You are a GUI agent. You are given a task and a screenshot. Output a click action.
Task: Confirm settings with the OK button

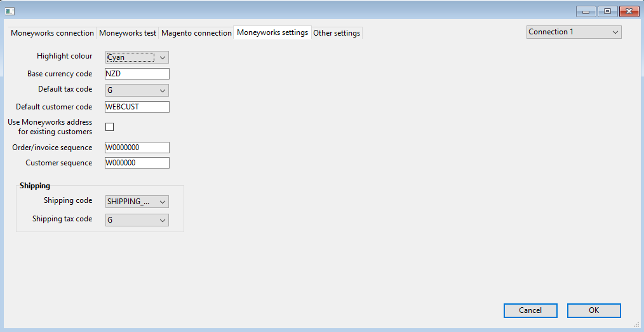(x=594, y=310)
